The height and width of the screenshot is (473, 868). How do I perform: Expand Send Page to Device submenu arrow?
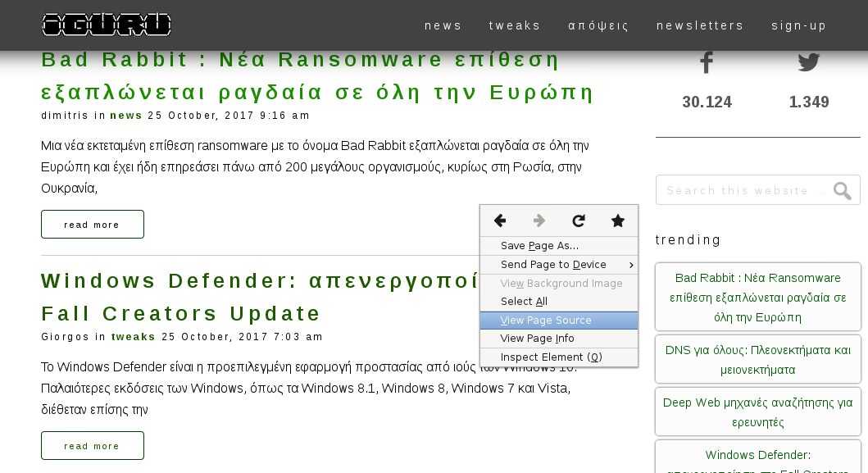point(631,265)
